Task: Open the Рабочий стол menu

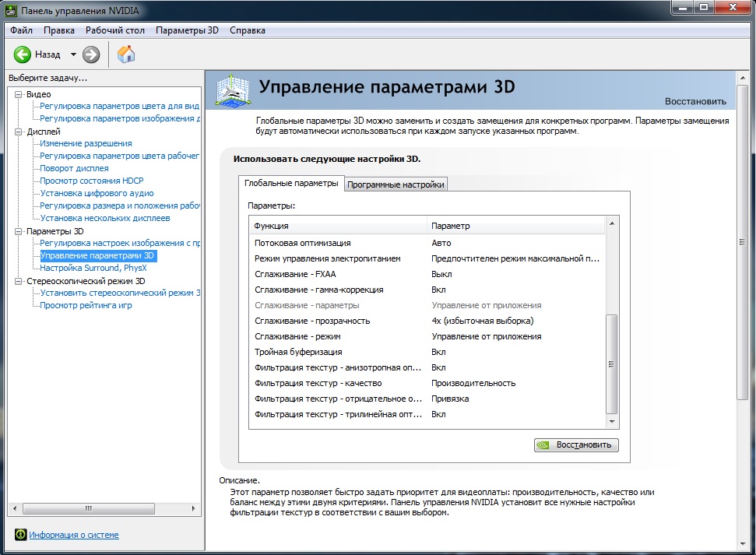Action: [115, 30]
